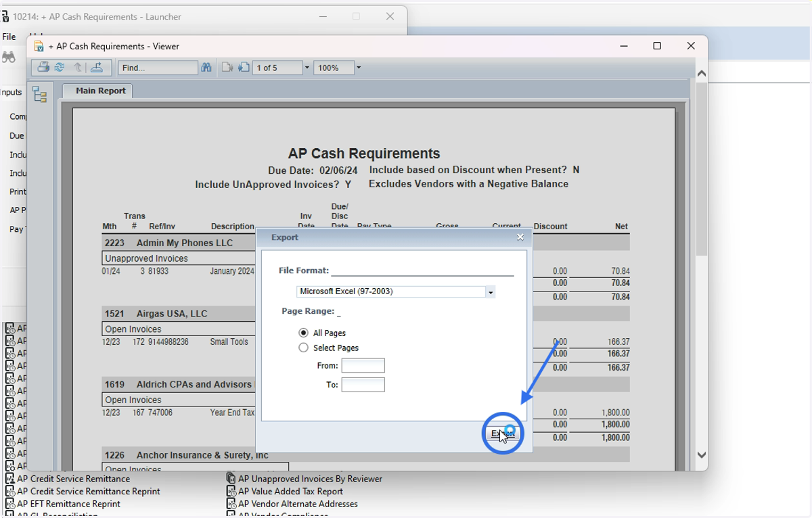Click Unapproved Invoices row under Admin My Phones
Image resolution: width=812 pixels, height=518 pixels.
[x=179, y=258]
